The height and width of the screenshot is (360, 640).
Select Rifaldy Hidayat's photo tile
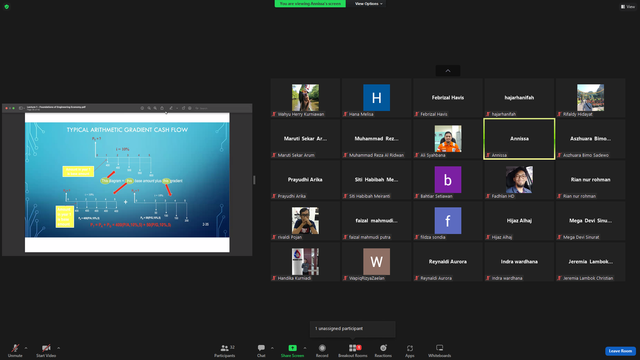(x=590, y=98)
